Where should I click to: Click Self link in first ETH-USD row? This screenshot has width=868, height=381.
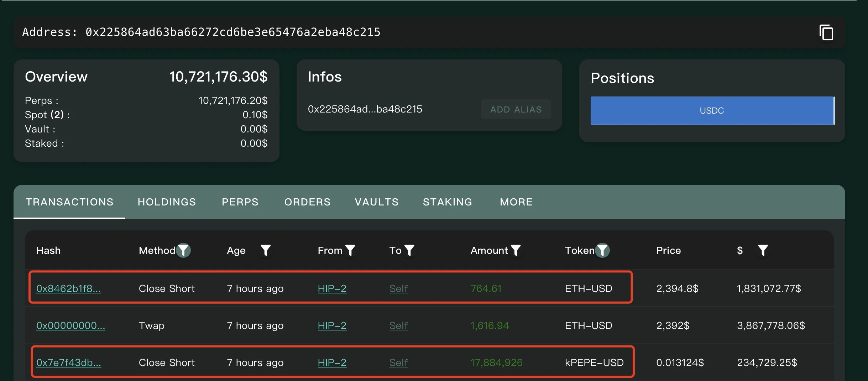click(398, 288)
